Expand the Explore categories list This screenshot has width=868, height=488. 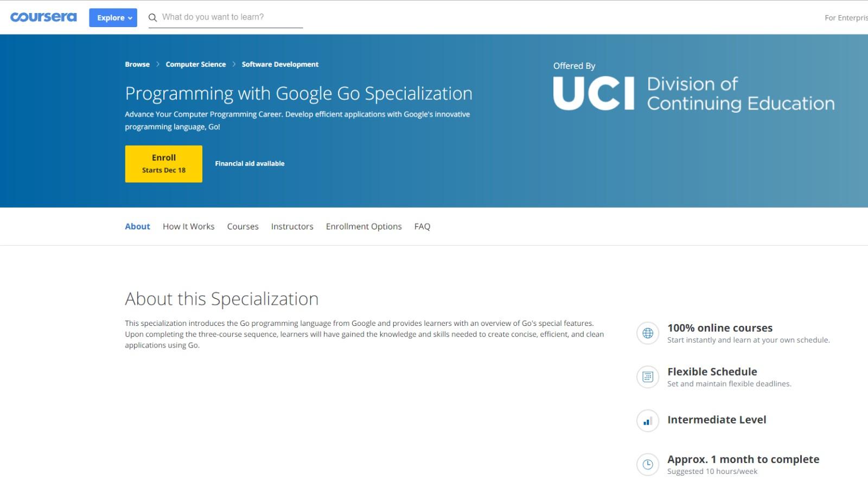(x=112, y=17)
